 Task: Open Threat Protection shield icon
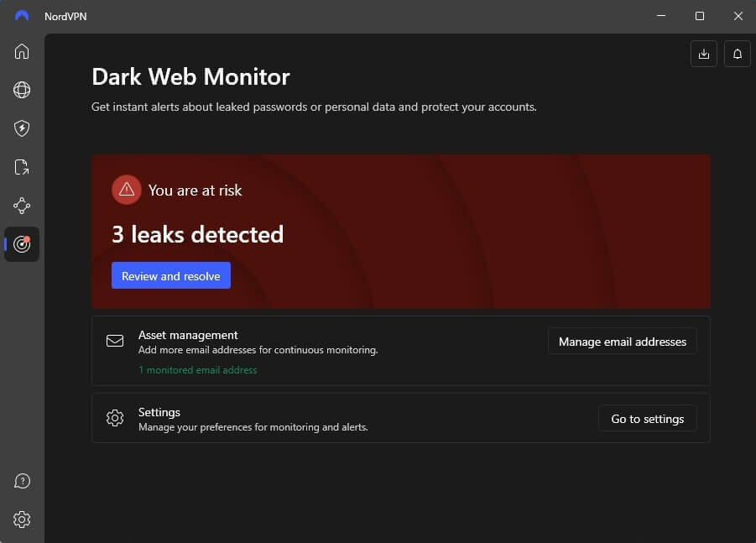[22, 128]
